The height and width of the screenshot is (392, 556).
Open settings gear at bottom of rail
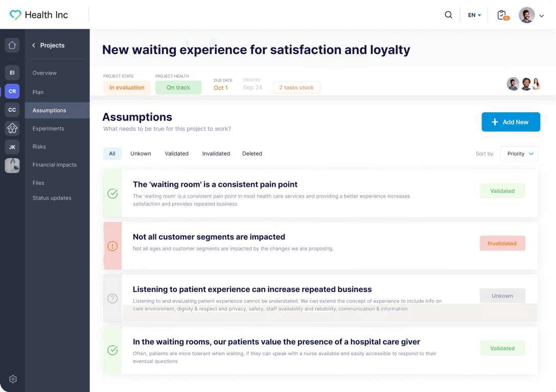pyautogui.click(x=13, y=379)
